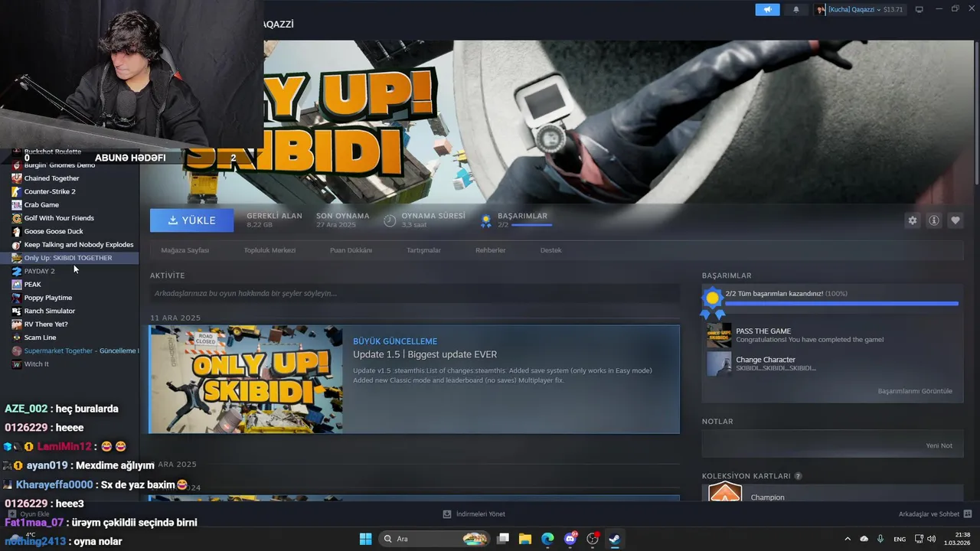The width and height of the screenshot is (980, 551).
Task: Click the Poppy Playtime game icon
Action: click(17, 298)
